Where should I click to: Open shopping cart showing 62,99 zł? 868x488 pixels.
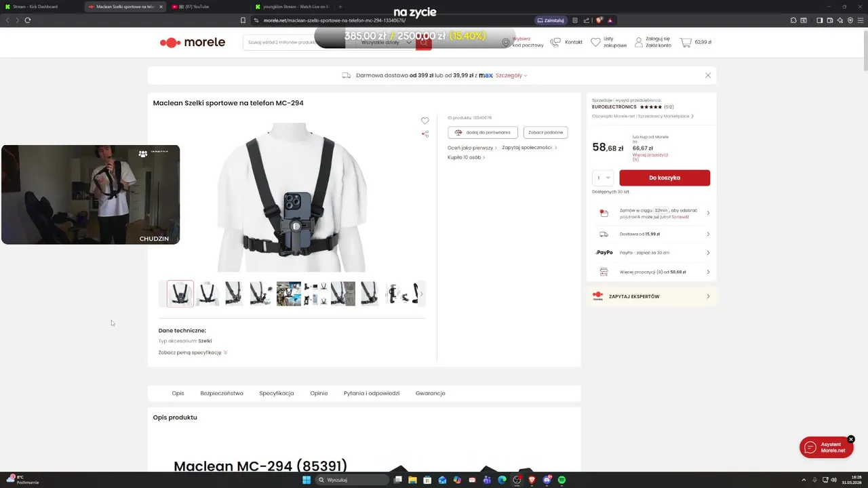[x=696, y=42]
